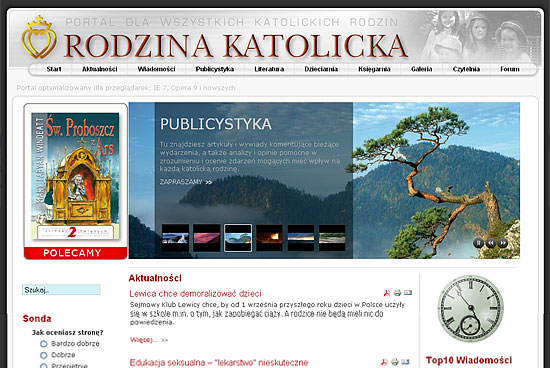Open the Dzieciarnia menu item
This screenshot has height=368, width=550.
pyautogui.click(x=321, y=69)
